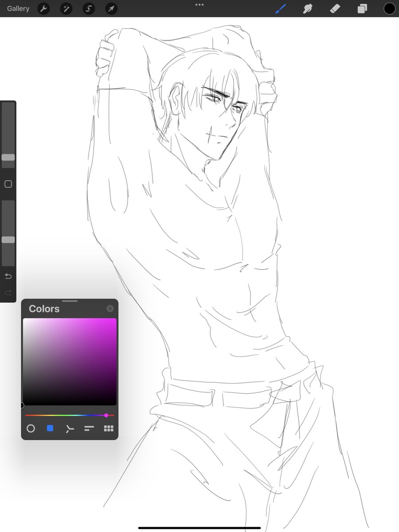Click the brush opacity slider handle
Image resolution: width=399 pixels, height=532 pixels.
pos(8,239)
